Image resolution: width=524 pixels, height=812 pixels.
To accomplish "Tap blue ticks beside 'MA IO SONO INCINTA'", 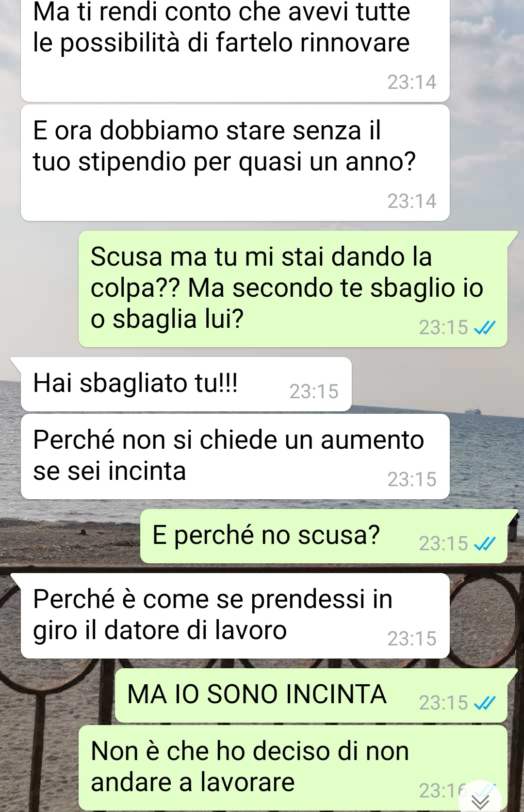I will pyautogui.click(x=484, y=704).
